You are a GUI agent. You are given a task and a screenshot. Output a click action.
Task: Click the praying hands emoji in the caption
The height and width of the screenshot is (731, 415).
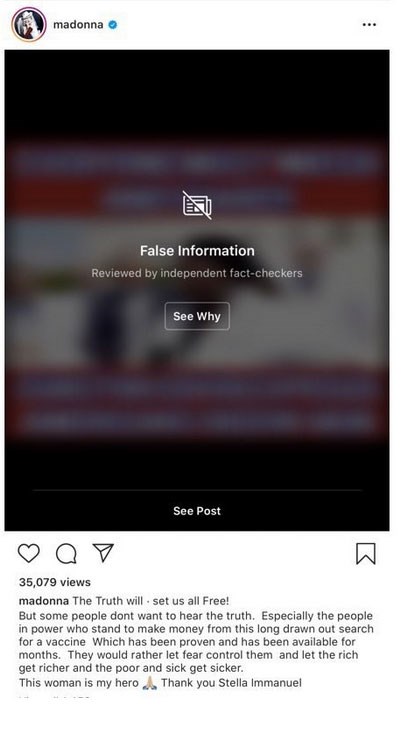pyautogui.click(x=149, y=683)
